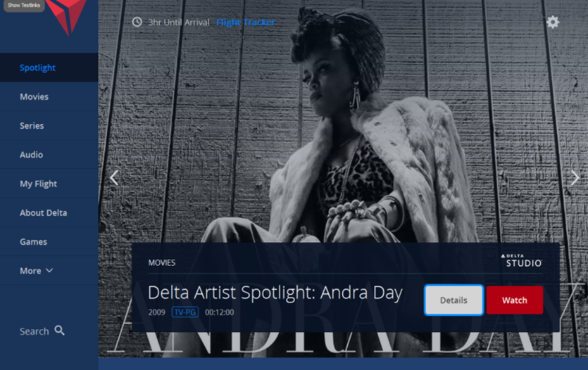Viewport: 588px width, 370px height.
Task: Go to previous spotlight slide arrow
Action: point(114,178)
